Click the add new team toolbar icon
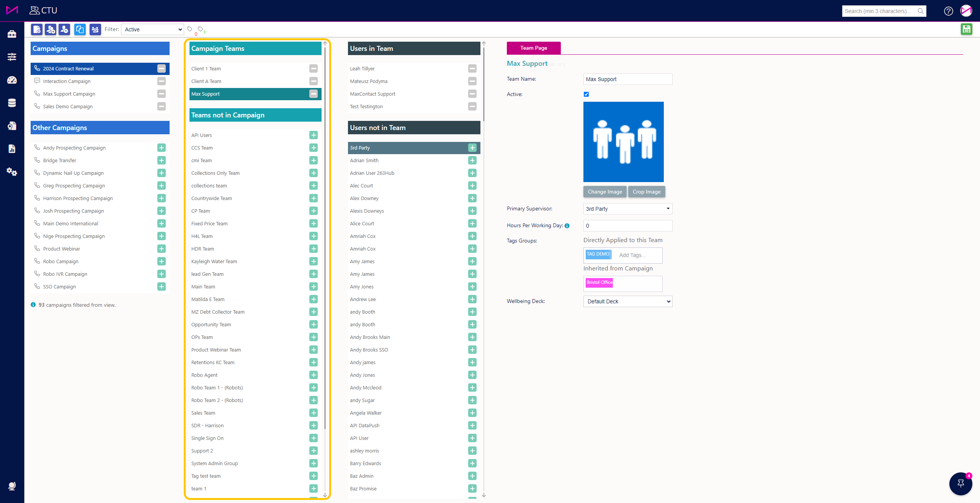Screen dimensions: 980x503 coord(51,29)
